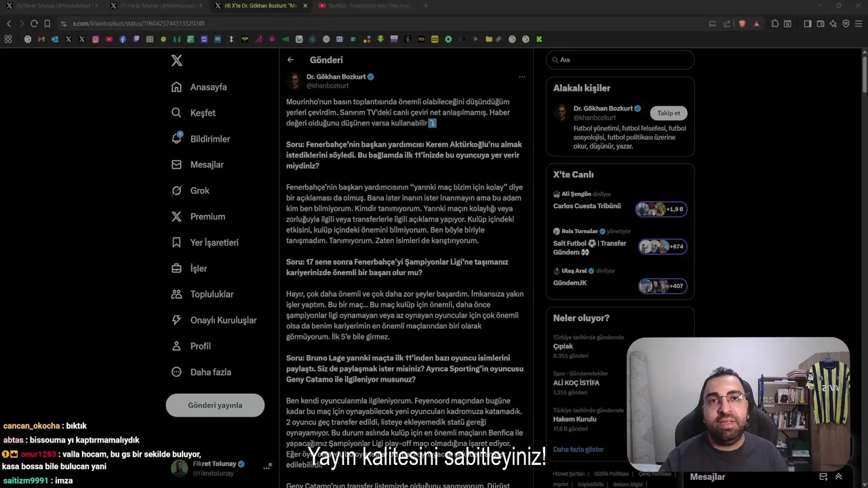Click Gizlilik Politikası footer link
This screenshot has width=868, height=488.
point(612,474)
